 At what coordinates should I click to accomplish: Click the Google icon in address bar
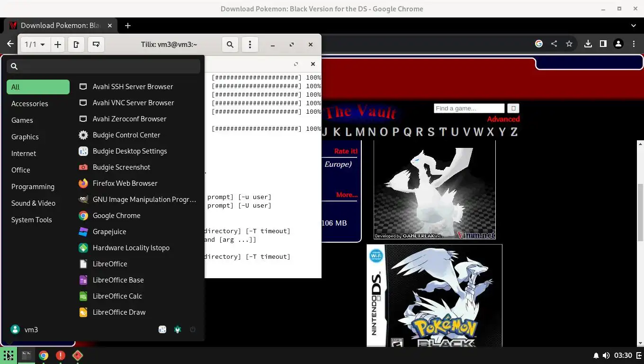click(539, 44)
